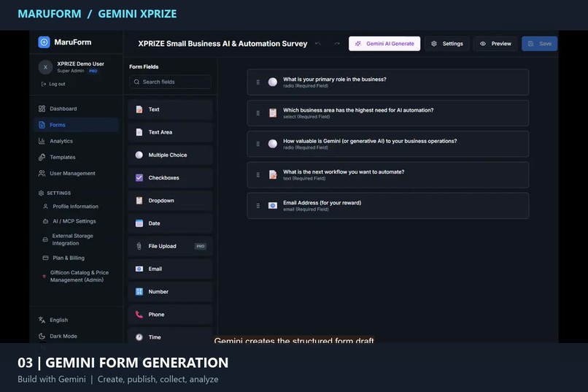The width and height of the screenshot is (588, 392).
Task: Click Gemini AI Generate
Action: [x=384, y=44]
